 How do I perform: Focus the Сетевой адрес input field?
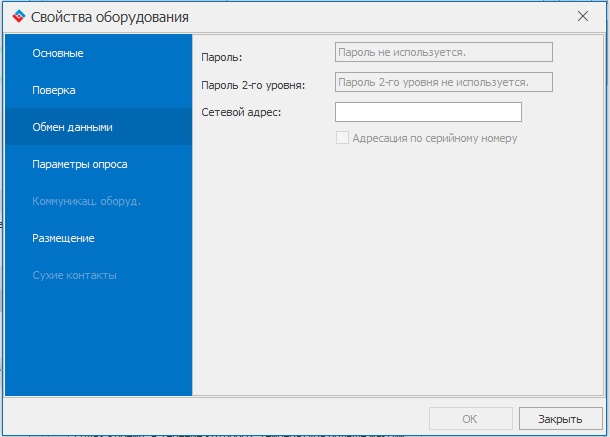point(428,112)
